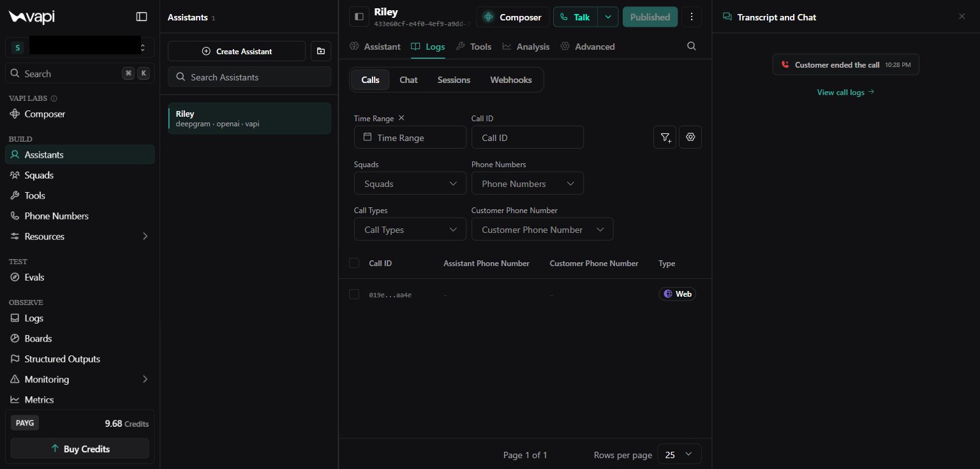Screen dimensions: 980x469
Task: Click the Vapi logo
Action: point(32,17)
